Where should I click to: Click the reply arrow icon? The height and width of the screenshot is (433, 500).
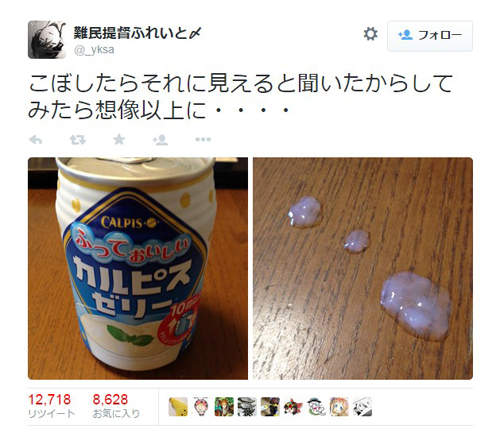pos(36,140)
